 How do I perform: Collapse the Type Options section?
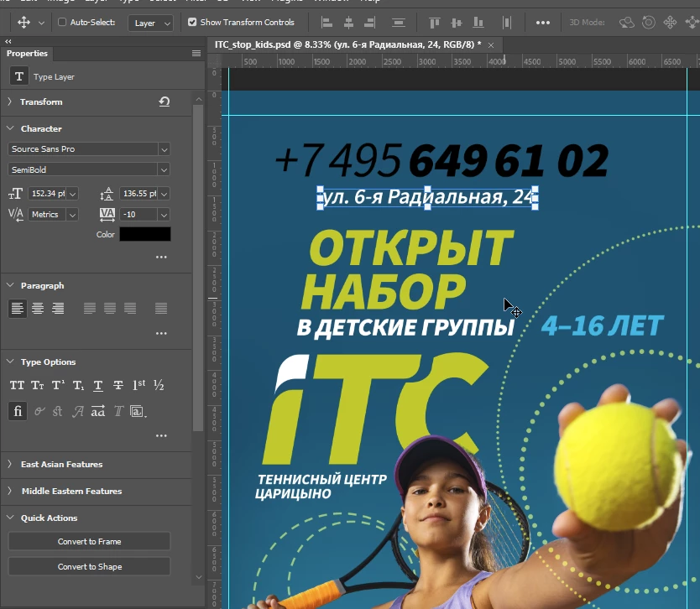[10, 362]
